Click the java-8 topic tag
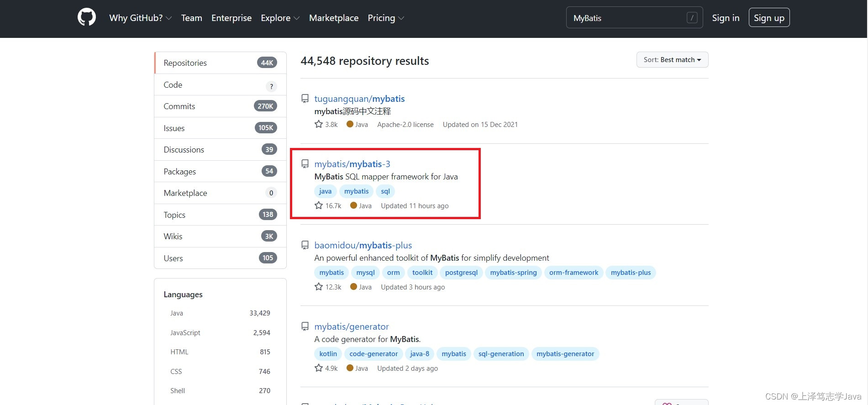868x405 pixels. (x=420, y=354)
